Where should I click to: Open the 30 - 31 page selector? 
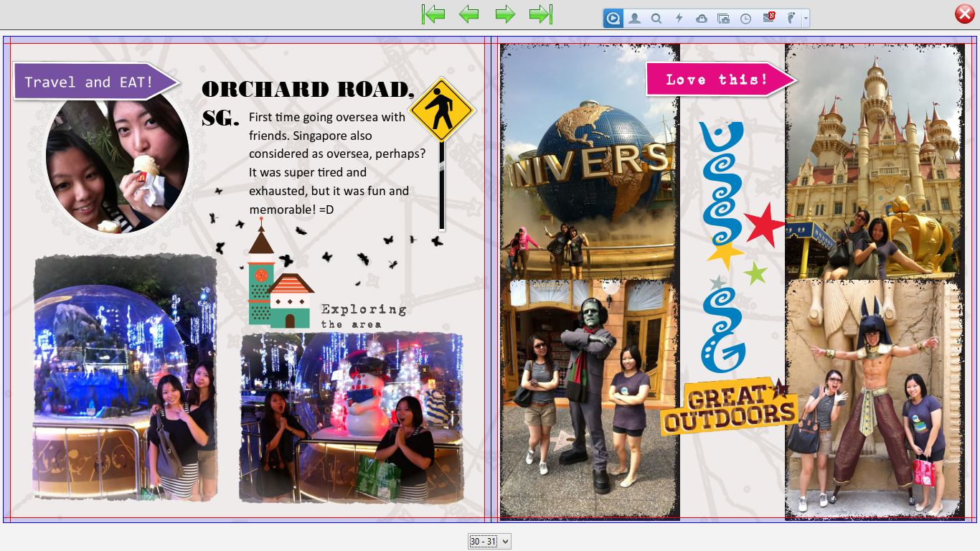(489, 542)
